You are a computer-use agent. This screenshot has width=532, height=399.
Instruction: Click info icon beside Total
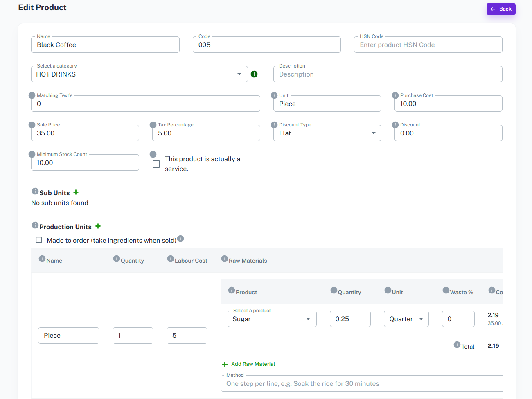457,345
